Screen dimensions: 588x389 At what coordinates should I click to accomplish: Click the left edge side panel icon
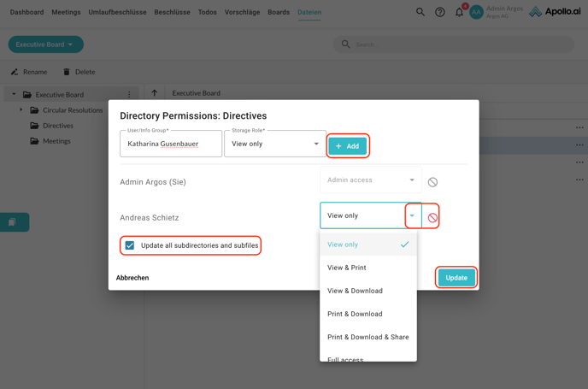12,222
